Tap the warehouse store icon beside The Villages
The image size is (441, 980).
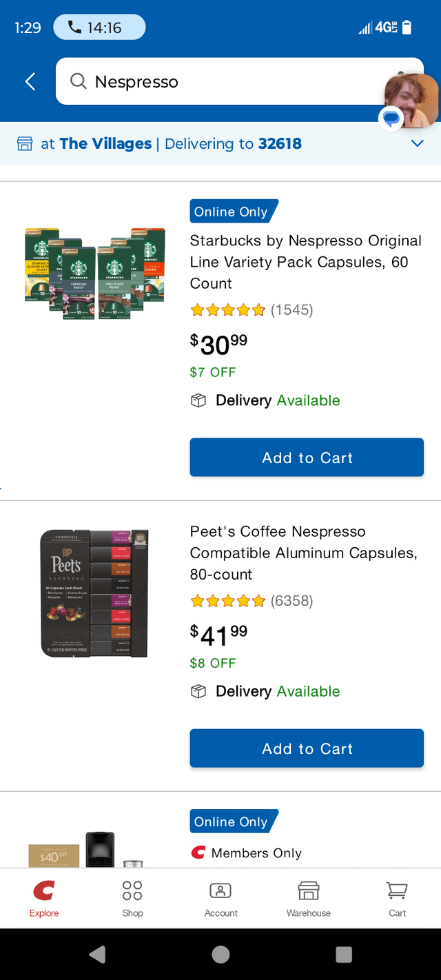point(25,144)
